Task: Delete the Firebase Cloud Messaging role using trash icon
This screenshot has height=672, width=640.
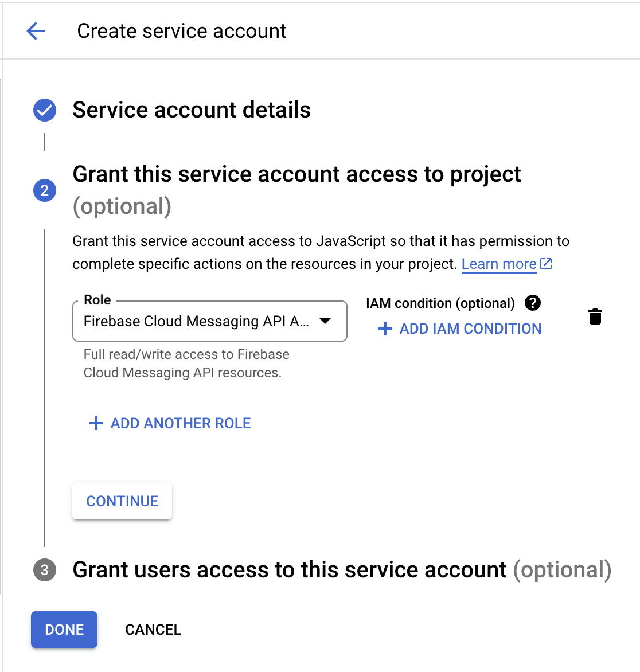Action: click(595, 316)
